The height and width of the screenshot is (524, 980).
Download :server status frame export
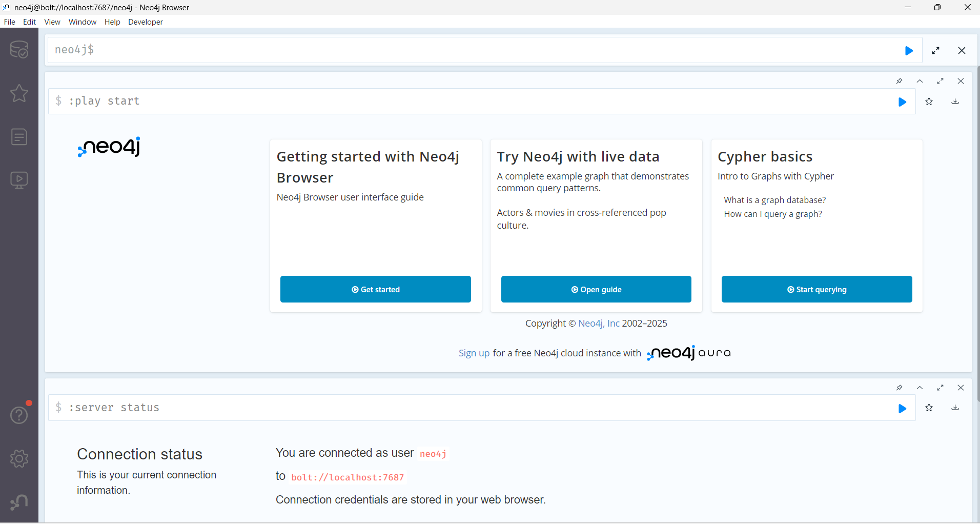tap(955, 408)
